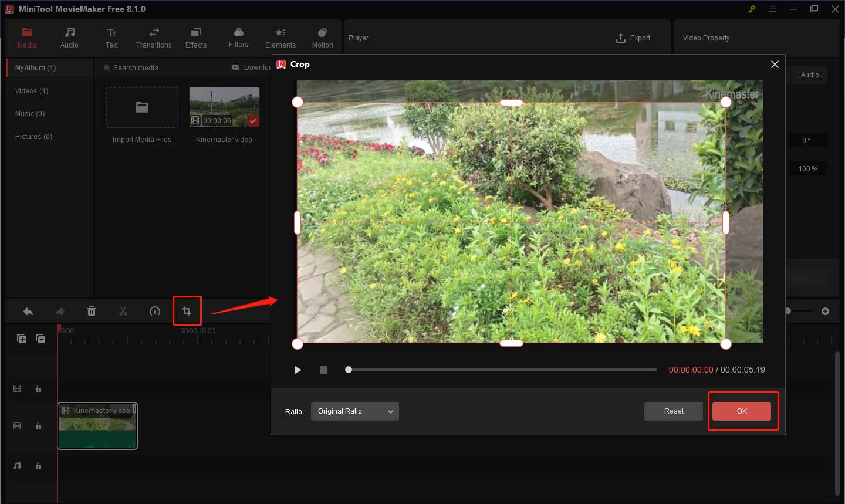Click the zoom in plus icon on timeline
845x504 pixels.
[826, 312]
